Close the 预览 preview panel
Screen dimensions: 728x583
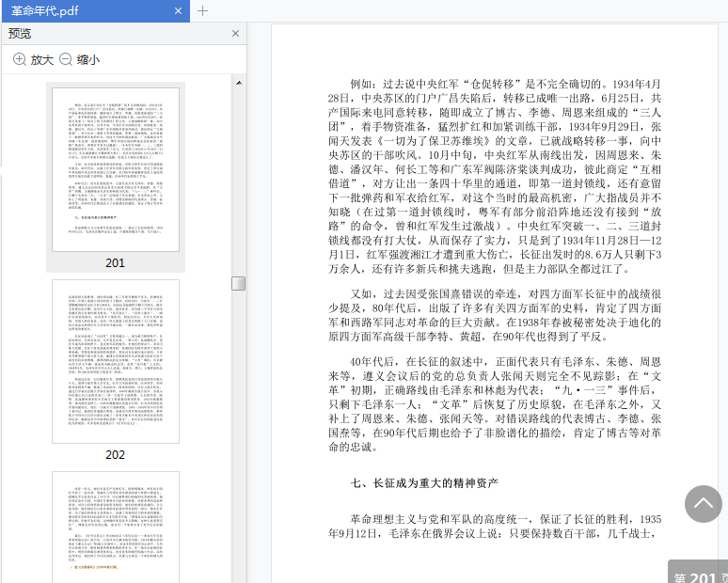tap(235, 34)
